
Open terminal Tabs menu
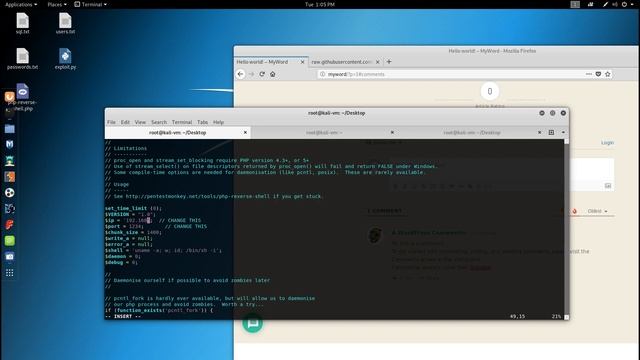[202, 122]
